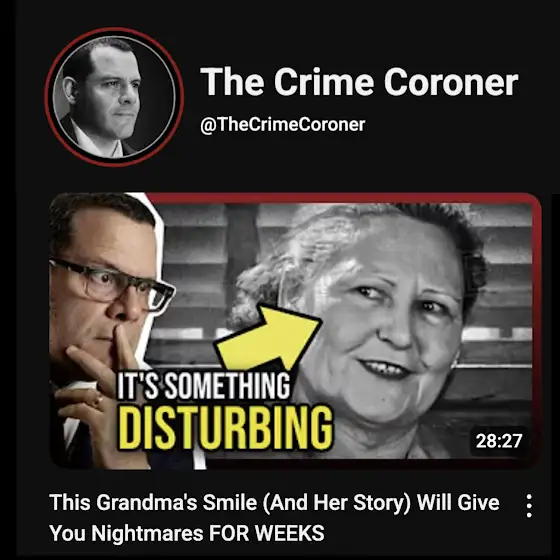The height and width of the screenshot is (560, 560).
Task: Click the yellow DISTURBING caption text
Action: 226,428
